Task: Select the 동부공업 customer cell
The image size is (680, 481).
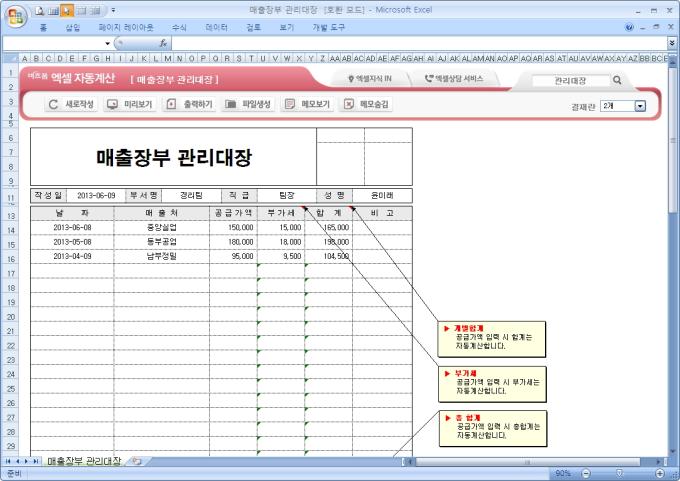Action: 161,242
